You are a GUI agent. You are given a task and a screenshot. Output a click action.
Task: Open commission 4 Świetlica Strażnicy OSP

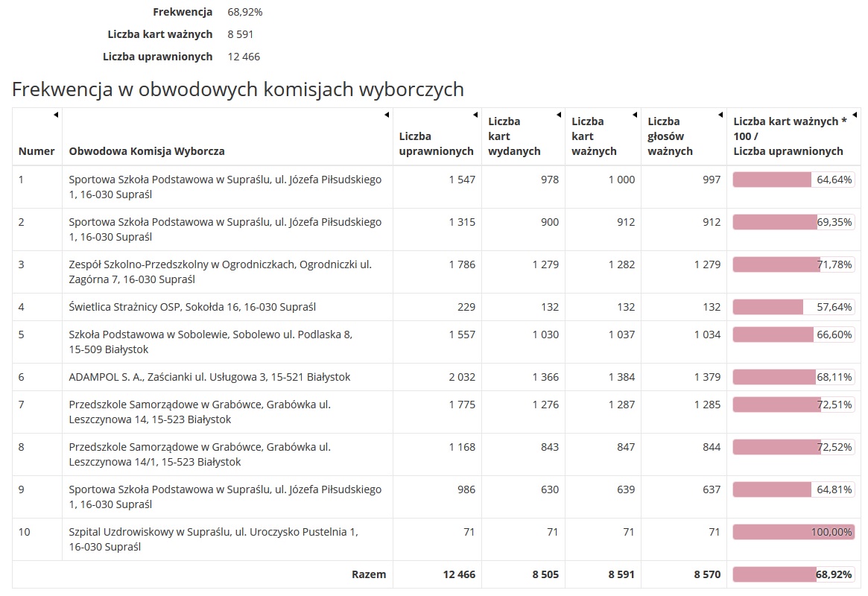tap(192, 307)
